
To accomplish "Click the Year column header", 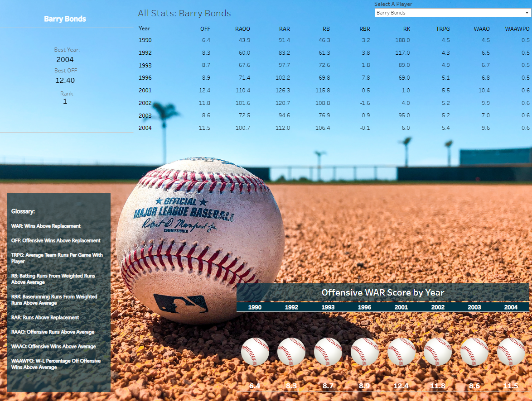I will (144, 29).
